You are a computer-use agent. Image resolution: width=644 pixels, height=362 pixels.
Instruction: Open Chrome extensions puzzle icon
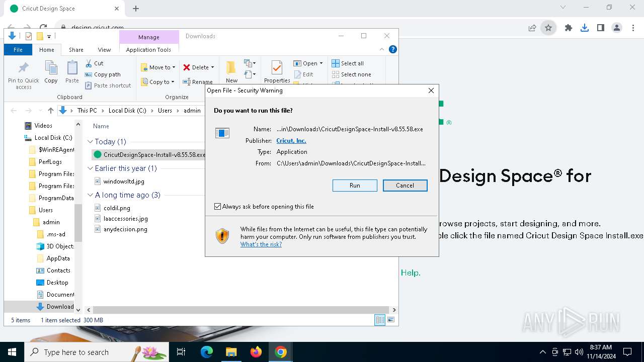(569, 28)
